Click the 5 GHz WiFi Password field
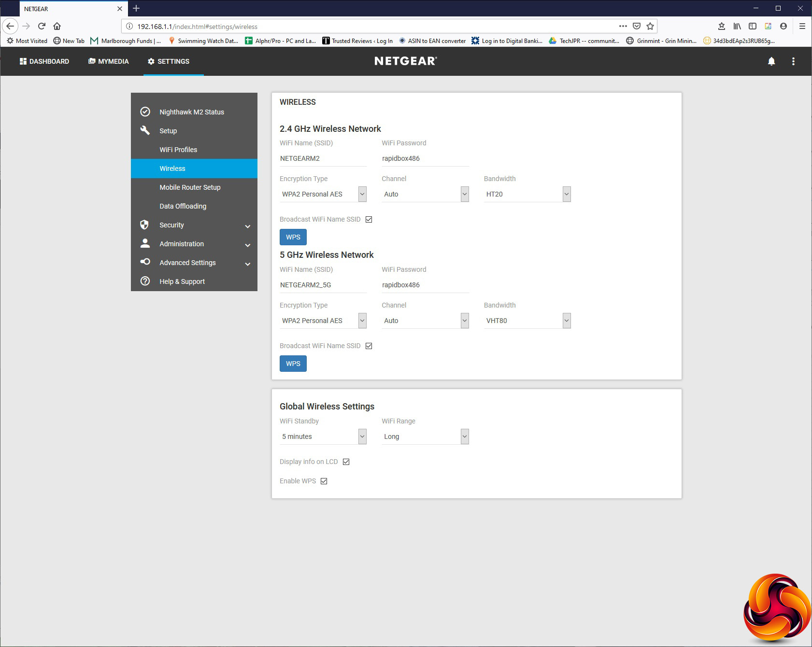This screenshot has width=812, height=647. (x=425, y=285)
